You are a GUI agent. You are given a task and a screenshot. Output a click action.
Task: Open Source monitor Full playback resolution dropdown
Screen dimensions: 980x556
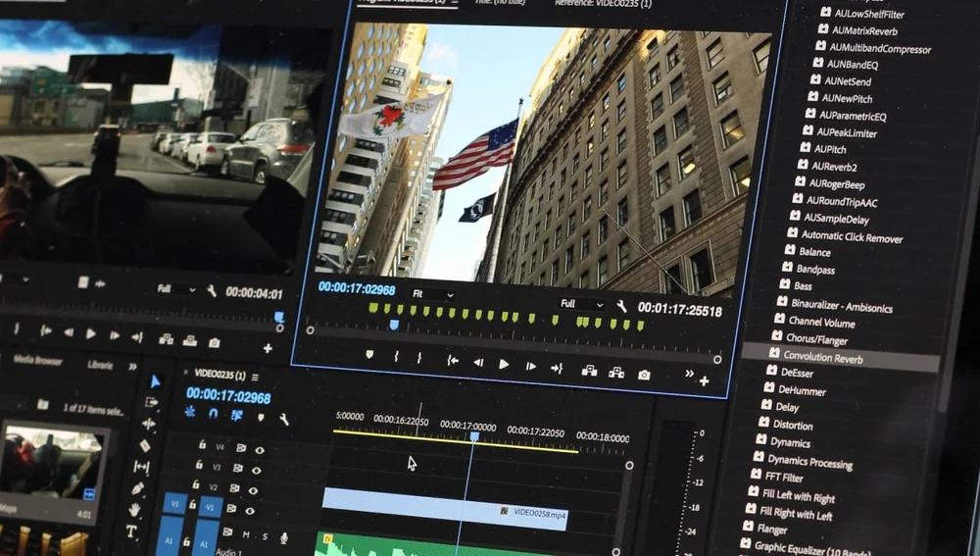pyautogui.click(x=176, y=289)
